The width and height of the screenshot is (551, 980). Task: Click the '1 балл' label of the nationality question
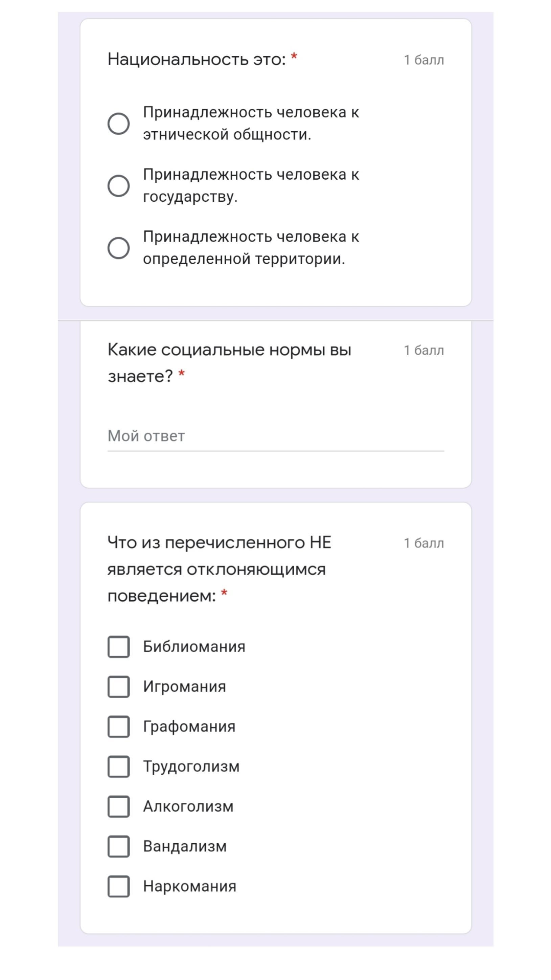[x=423, y=60]
